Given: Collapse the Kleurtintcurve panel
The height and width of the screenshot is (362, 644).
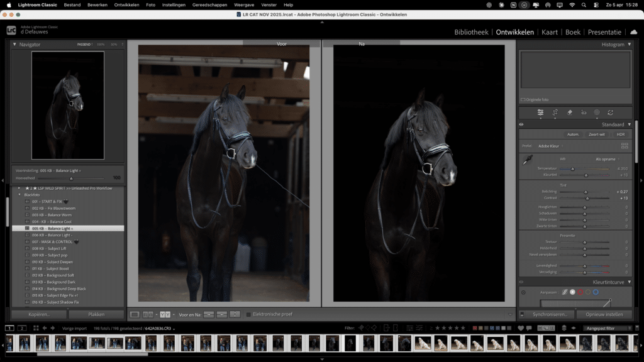Looking at the screenshot, I should coord(629,282).
